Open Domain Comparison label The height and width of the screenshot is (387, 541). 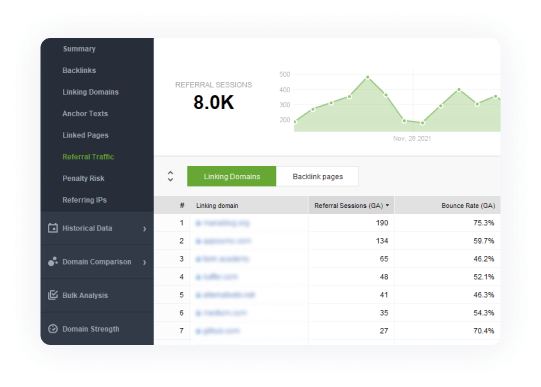pyautogui.click(x=97, y=262)
